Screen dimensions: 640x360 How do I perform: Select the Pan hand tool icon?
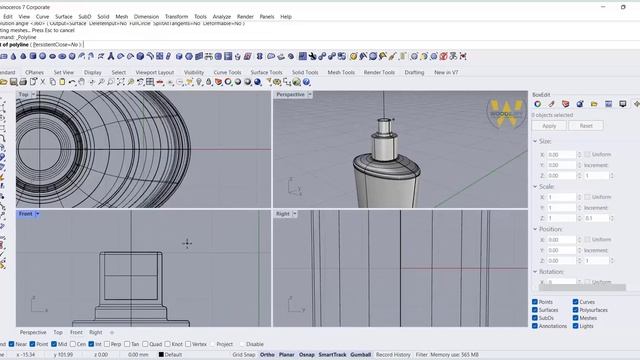[82, 82]
